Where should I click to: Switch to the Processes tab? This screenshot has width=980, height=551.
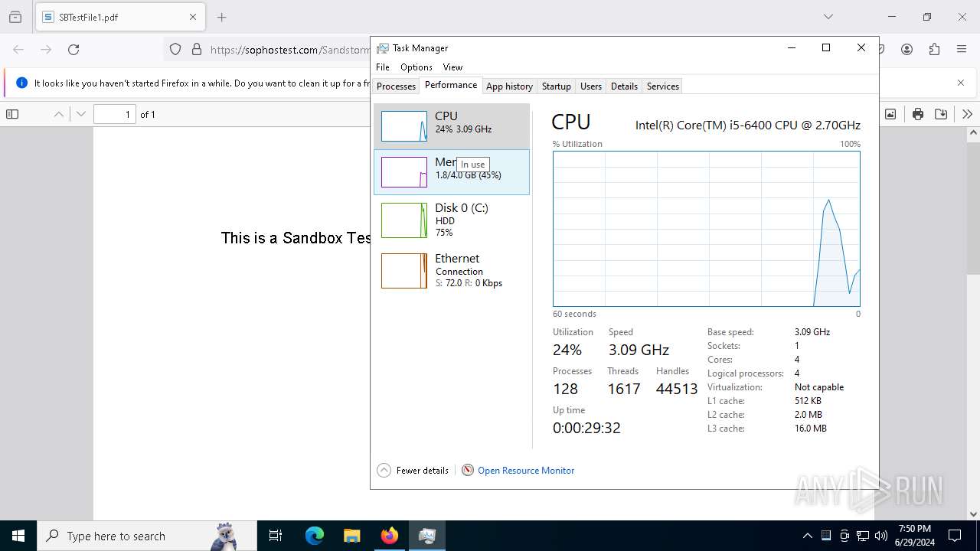pos(396,86)
